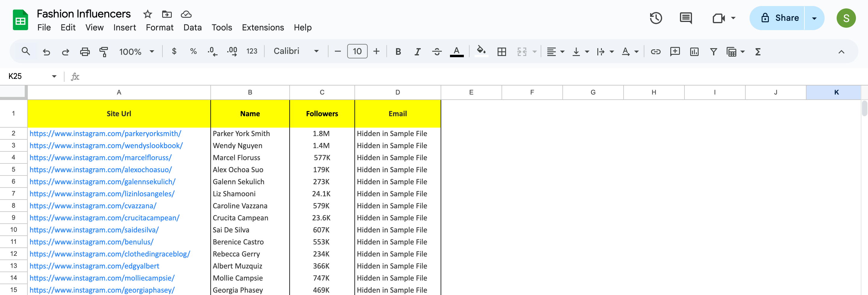Toggle strikethrough formatting

(x=437, y=51)
